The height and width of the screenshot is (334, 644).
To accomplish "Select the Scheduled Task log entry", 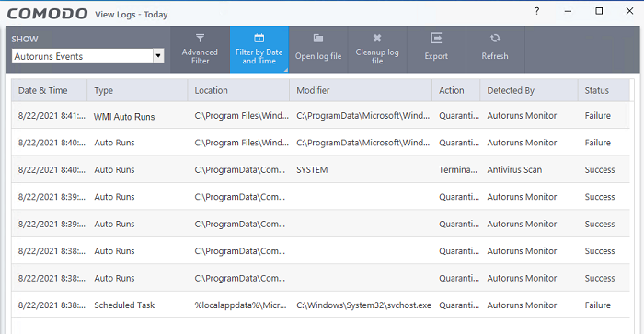I will 320,305.
